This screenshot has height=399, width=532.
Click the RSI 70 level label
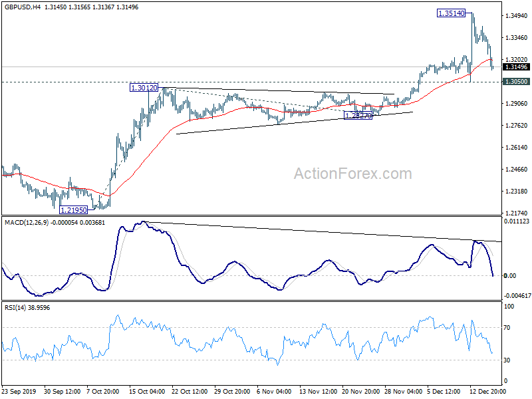click(x=507, y=328)
